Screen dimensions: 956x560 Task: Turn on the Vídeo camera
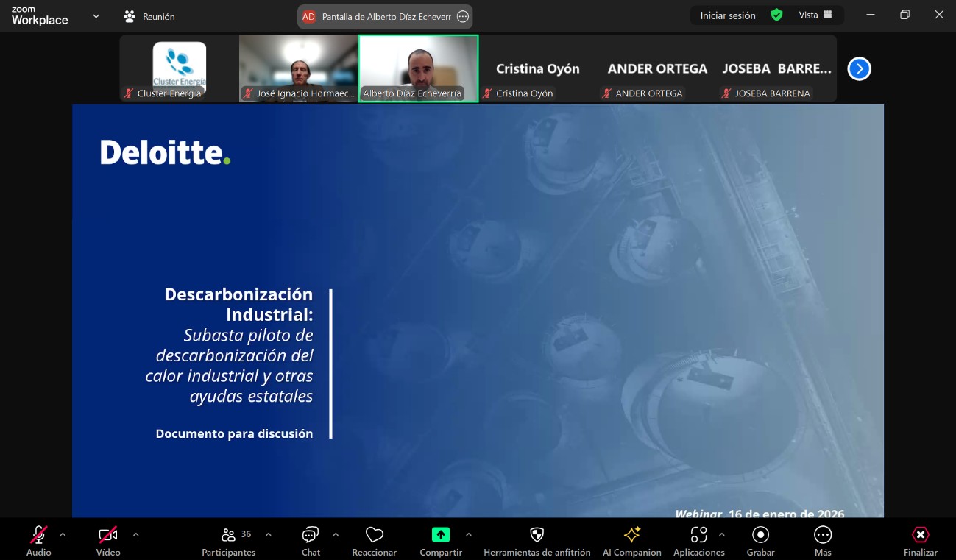point(108,535)
